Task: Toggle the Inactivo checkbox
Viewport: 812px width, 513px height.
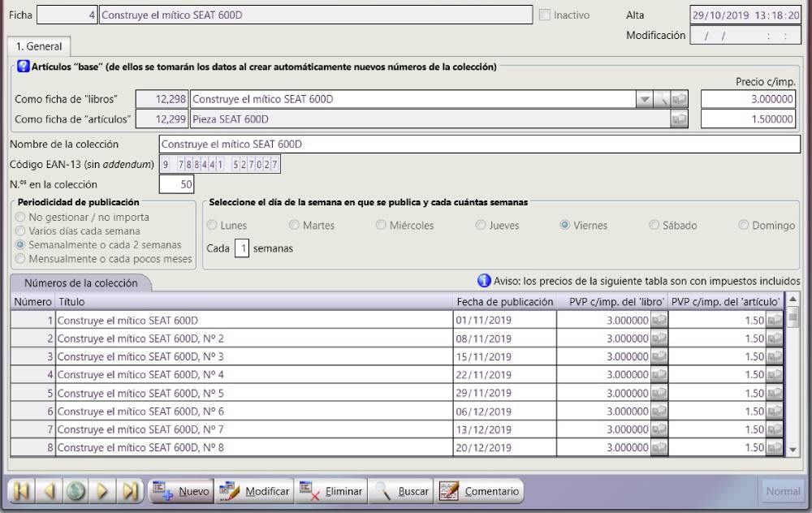Action: (x=545, y=15)
